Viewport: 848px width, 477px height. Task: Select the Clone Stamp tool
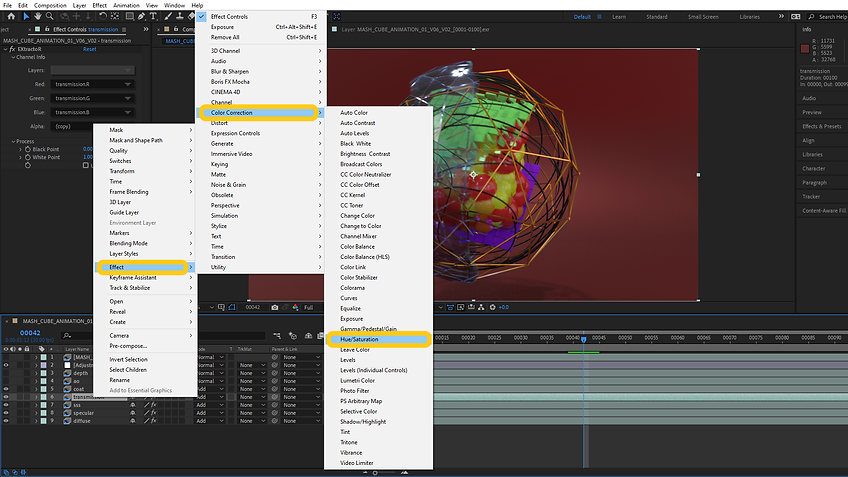click(x=180, y=16)
